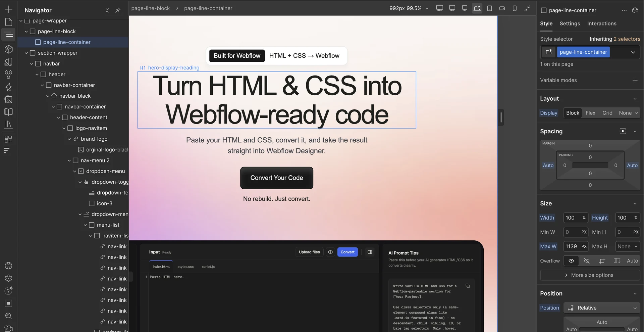This screenshot has width=644, height=332.
Task: Toggle the preview eye icon in Input panel
Action: tap(330, 252)
